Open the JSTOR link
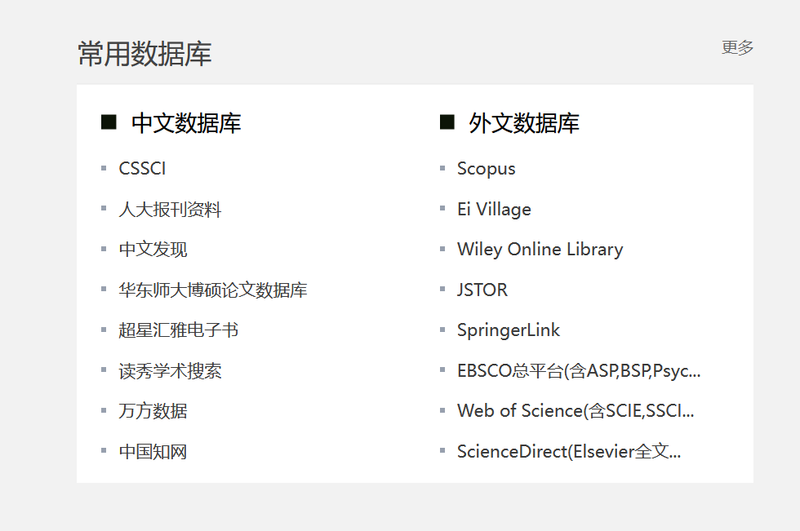 tap(482, 290)
